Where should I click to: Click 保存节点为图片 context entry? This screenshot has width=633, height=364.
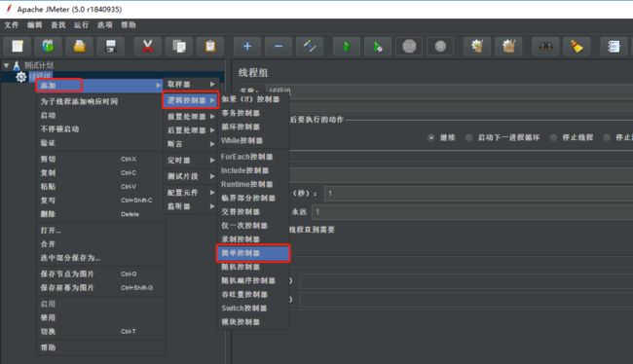click(100, 273)
